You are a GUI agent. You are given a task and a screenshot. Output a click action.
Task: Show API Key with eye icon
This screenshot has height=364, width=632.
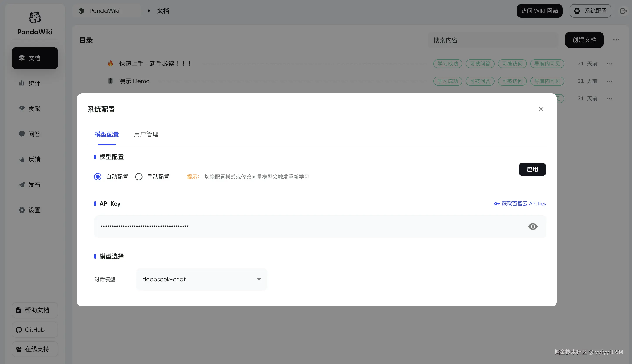point(532,227)
